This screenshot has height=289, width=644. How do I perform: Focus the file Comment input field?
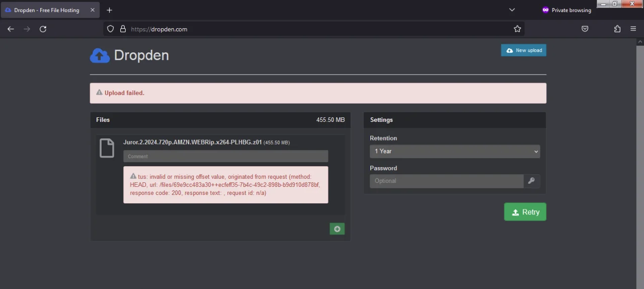pos(225,156)
